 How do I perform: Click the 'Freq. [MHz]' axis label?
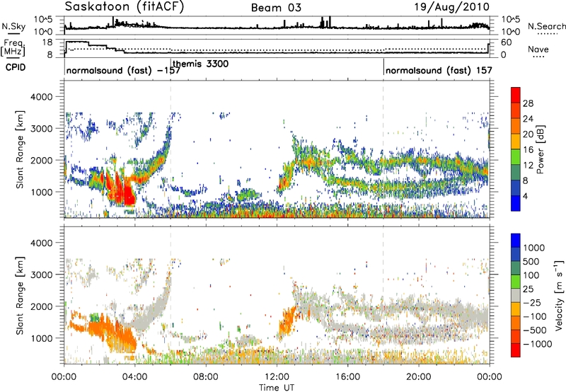click(13, 48)
